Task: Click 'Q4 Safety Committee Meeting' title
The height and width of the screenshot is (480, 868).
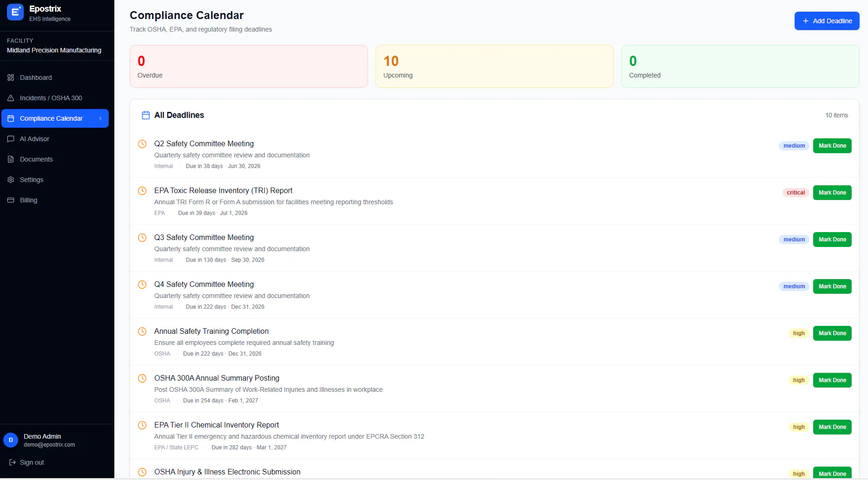Action: click(x=204, y=285)
